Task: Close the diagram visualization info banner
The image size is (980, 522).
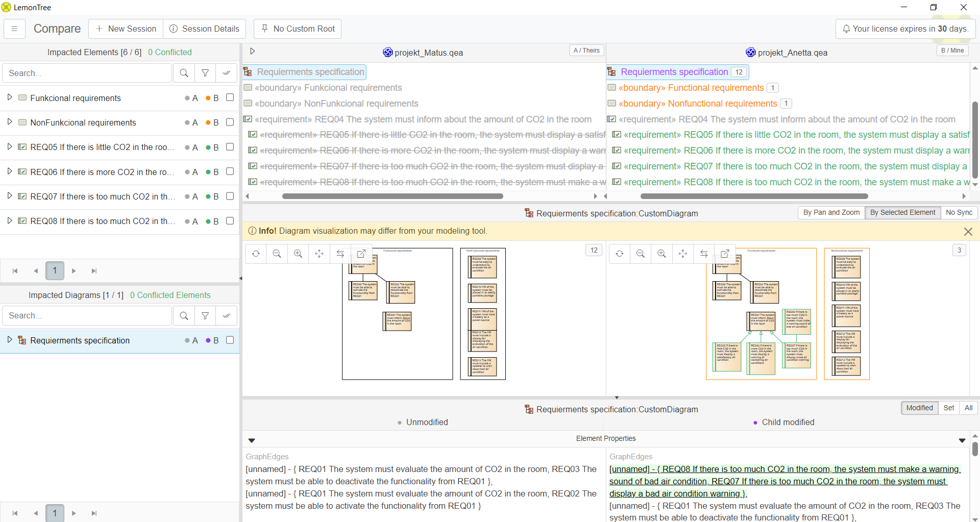Action: pos(968,232)
